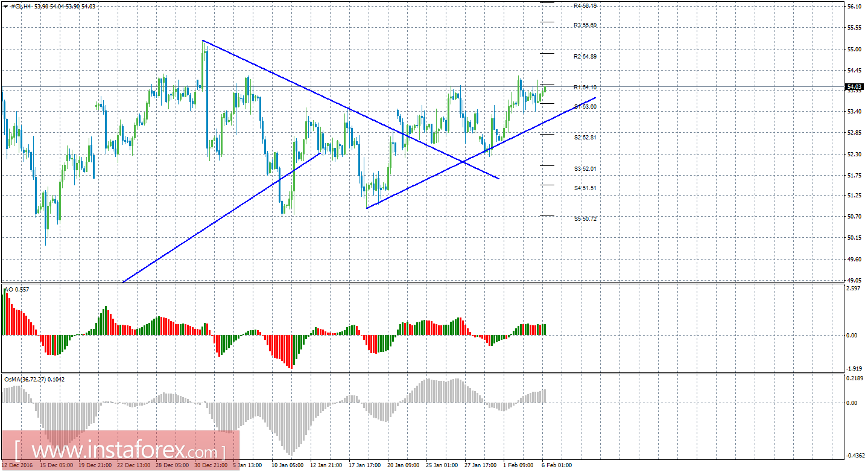Click the black 54.03 current price tag

pyautogui.click(x=855, y=87)
